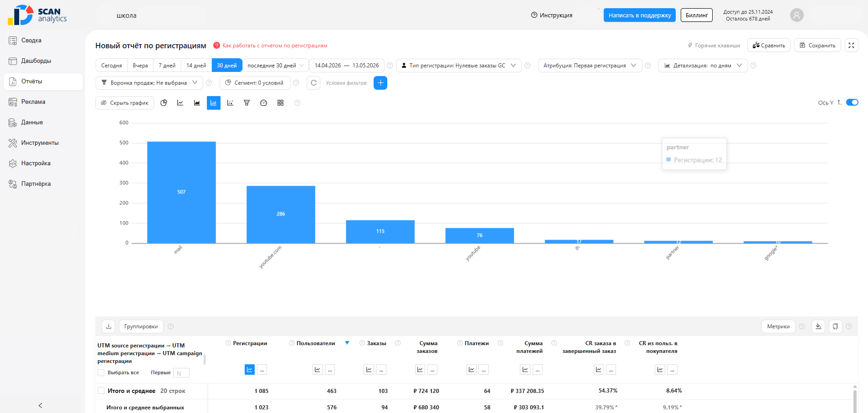Tick the Итого и среднее row checkbox

tap(101, 391)
